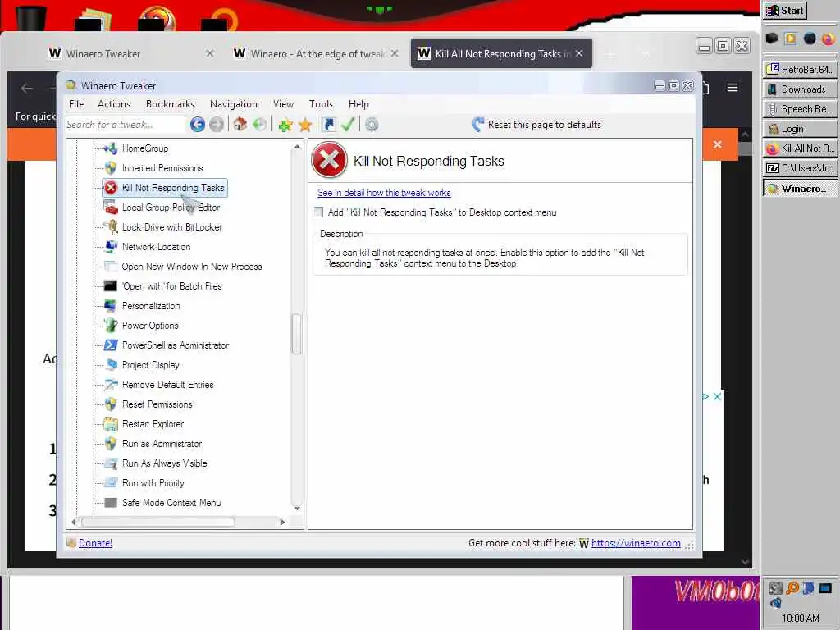
Task: Open the Help menu
Action: tap(358, 104)
